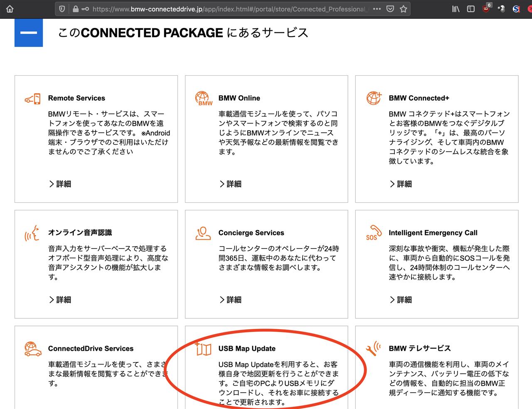Click the オンライン音声認識 heading

(80, 233)
